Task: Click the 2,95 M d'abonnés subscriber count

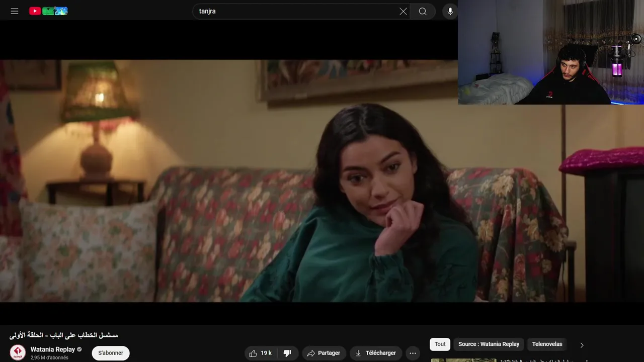Action: [49, 357]
